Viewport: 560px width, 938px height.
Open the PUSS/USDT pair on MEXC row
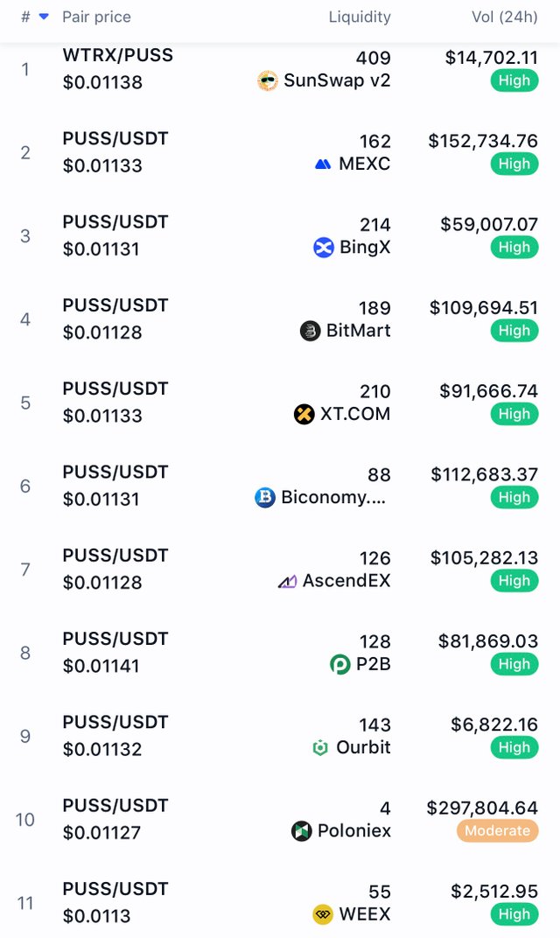tap(115, 139)
